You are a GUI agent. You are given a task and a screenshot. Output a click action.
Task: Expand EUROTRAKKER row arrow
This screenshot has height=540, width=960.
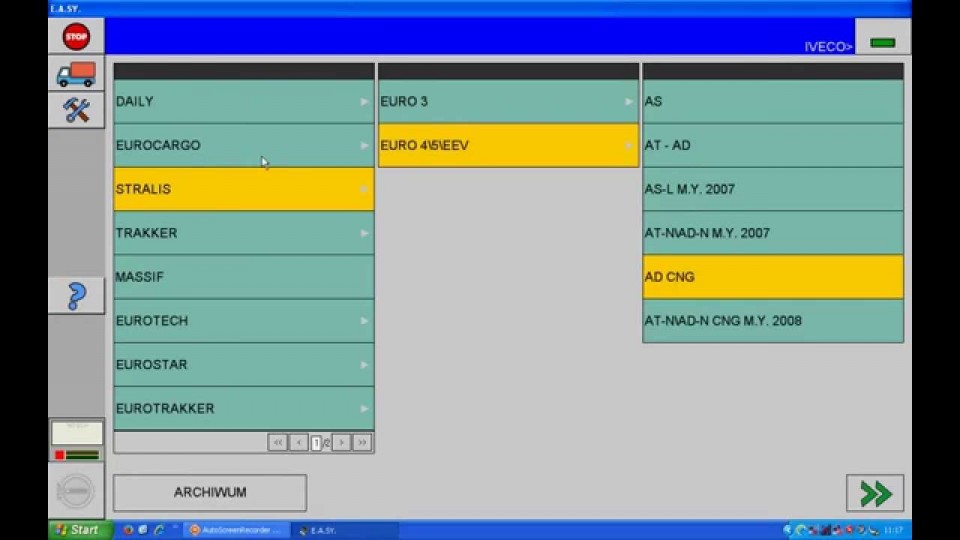(x=364, y=408)
